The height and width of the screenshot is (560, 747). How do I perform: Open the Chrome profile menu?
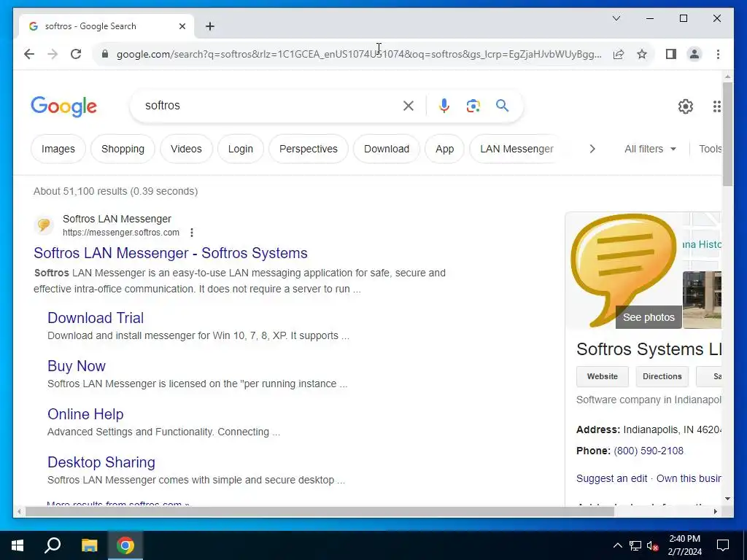(x=694, y=54)
